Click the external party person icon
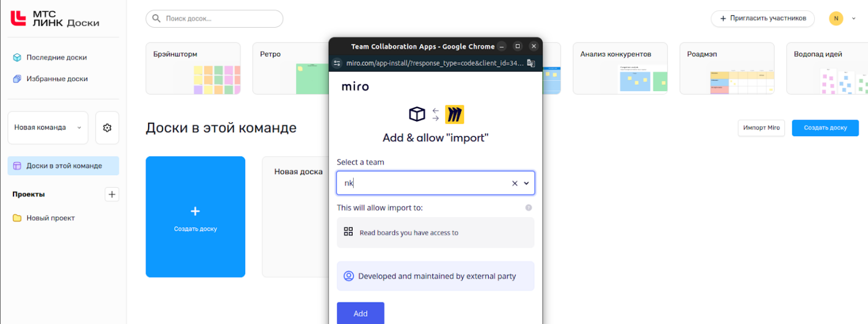868x324 pixels. (x=349, y=276)
